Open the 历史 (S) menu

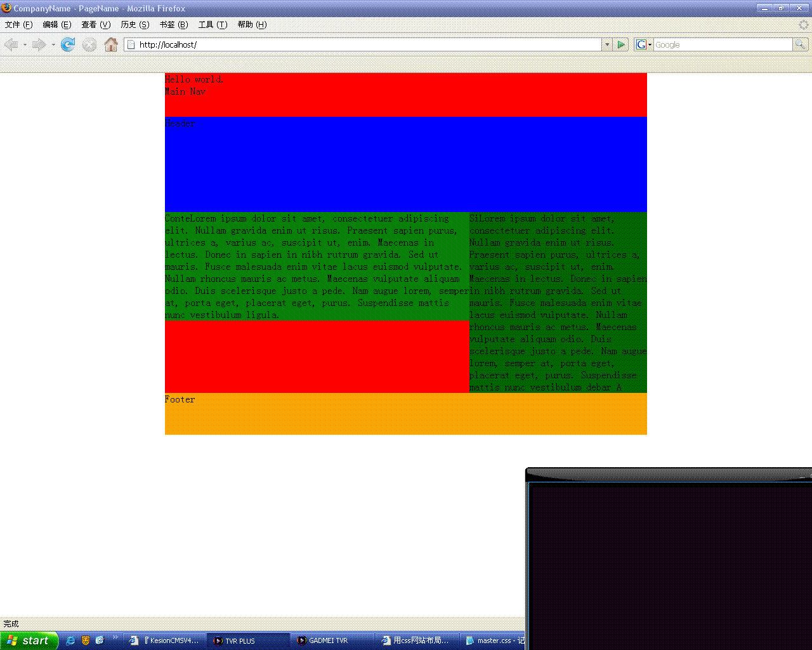(x=135, y=25)
